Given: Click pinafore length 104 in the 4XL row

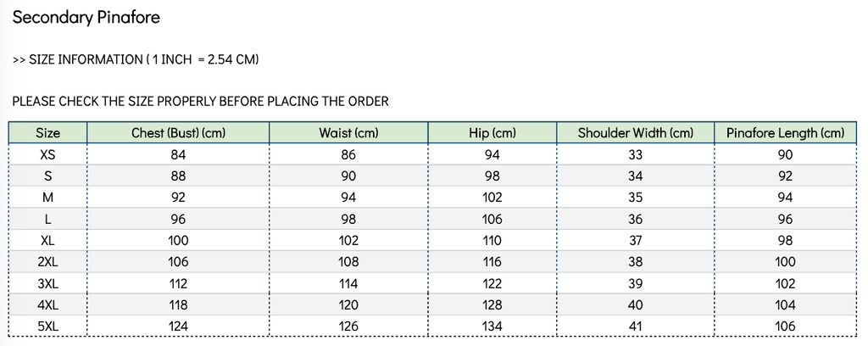Looking at the screenshot, I should (x=785, y=305).
